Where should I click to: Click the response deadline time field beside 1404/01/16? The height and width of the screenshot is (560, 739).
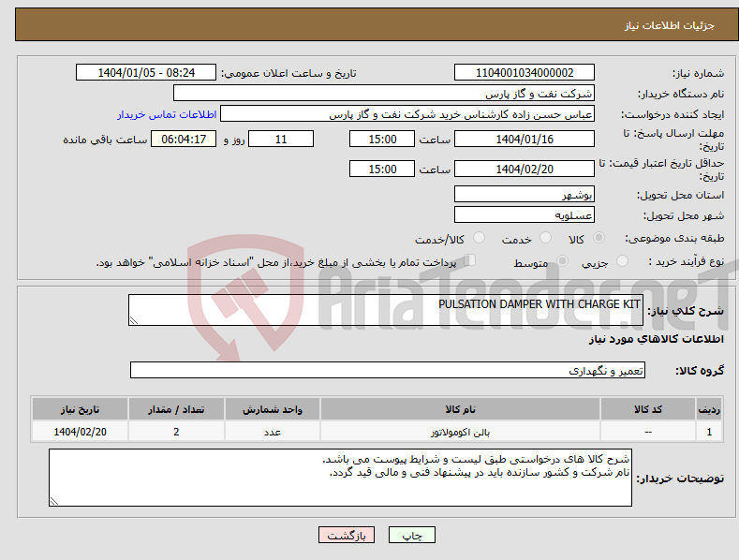[x=382, y=139]
